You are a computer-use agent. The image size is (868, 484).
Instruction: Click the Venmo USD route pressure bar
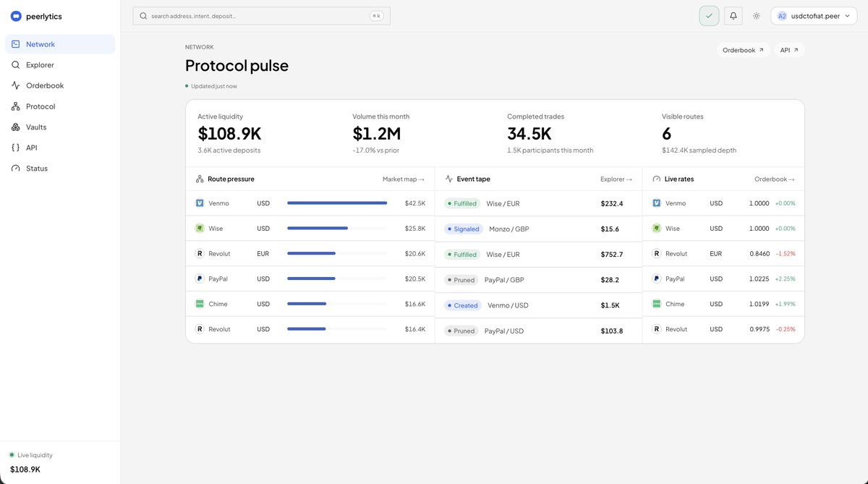coord(337,203)
